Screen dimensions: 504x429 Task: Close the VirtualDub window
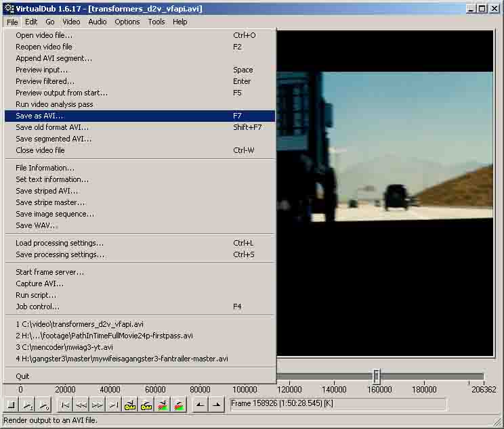click(x=494, y=9)
